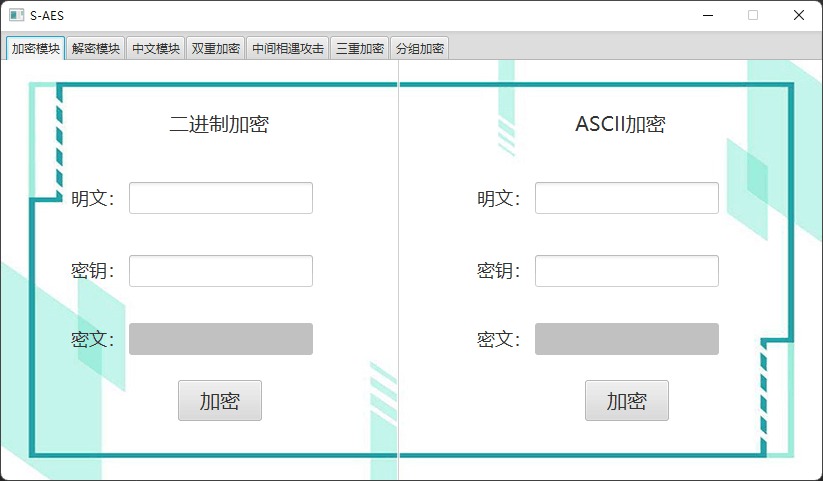Minimize the S-AES window
Viewport: 823px width, 481px height.
[708, 15]
